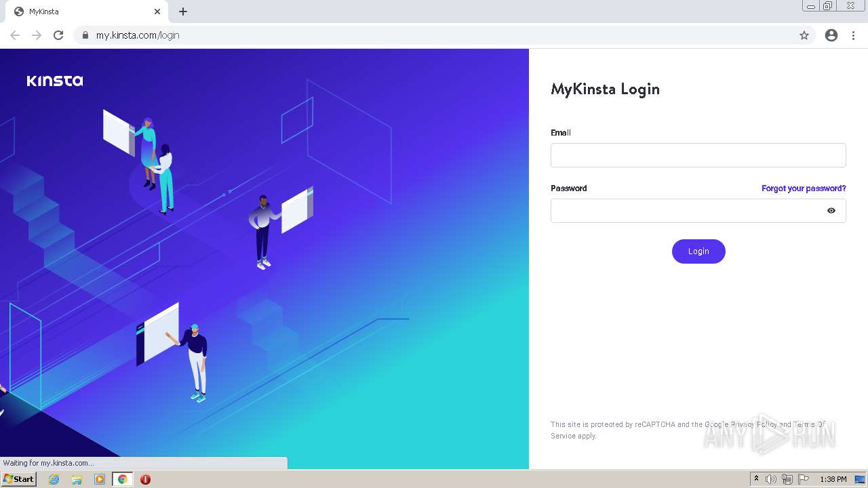Show hidden system tray icons

pos(757,479)
